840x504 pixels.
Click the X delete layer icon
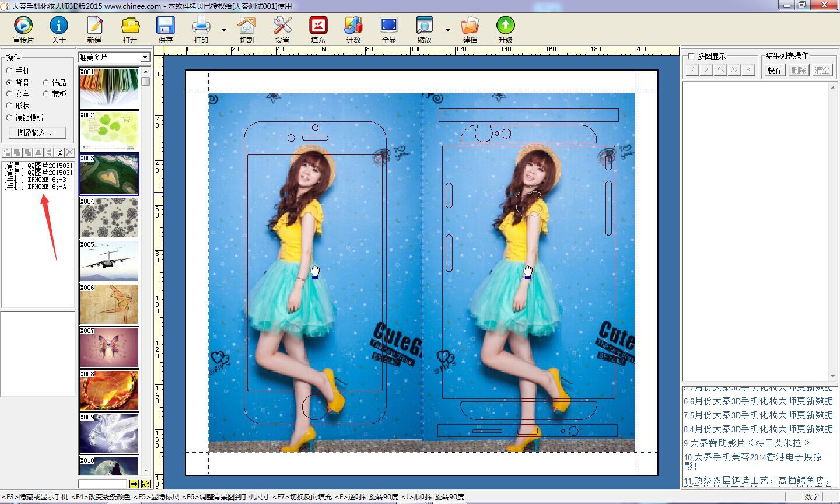coord(70,153)
